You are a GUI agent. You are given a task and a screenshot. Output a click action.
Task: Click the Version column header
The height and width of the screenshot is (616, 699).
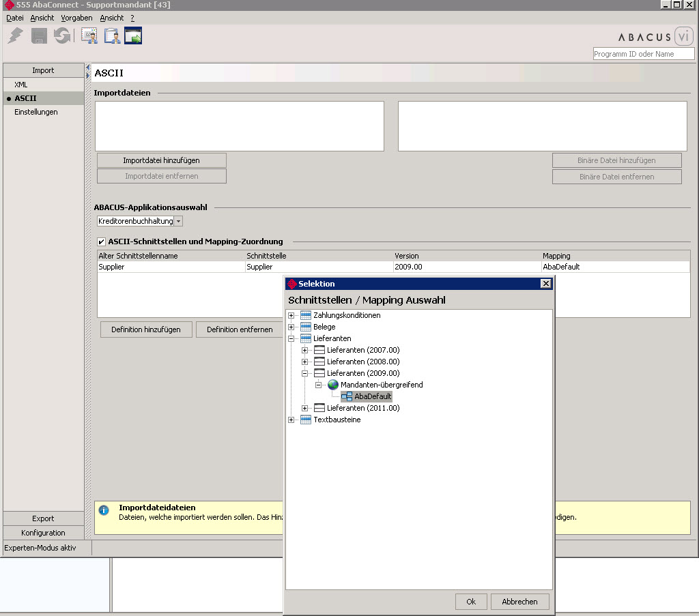[467, 256]
